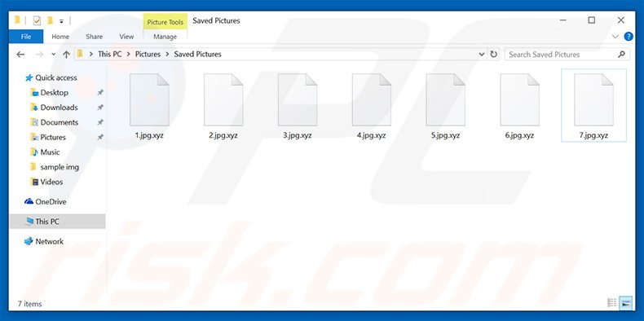Click the 4.jpg.xyz file name label
The image size is (644, 321).
click(x=371, y=135)
